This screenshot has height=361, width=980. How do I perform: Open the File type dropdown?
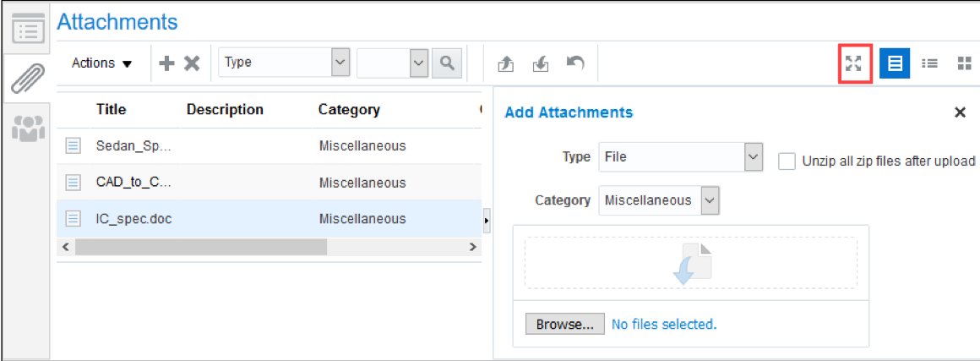point(753,156)
